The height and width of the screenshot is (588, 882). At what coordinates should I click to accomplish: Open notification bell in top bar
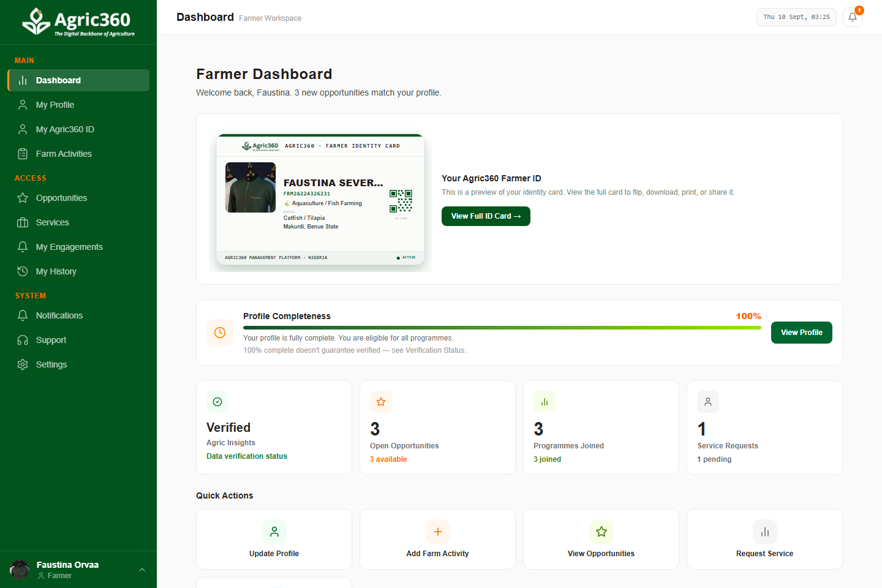[853, 17]
